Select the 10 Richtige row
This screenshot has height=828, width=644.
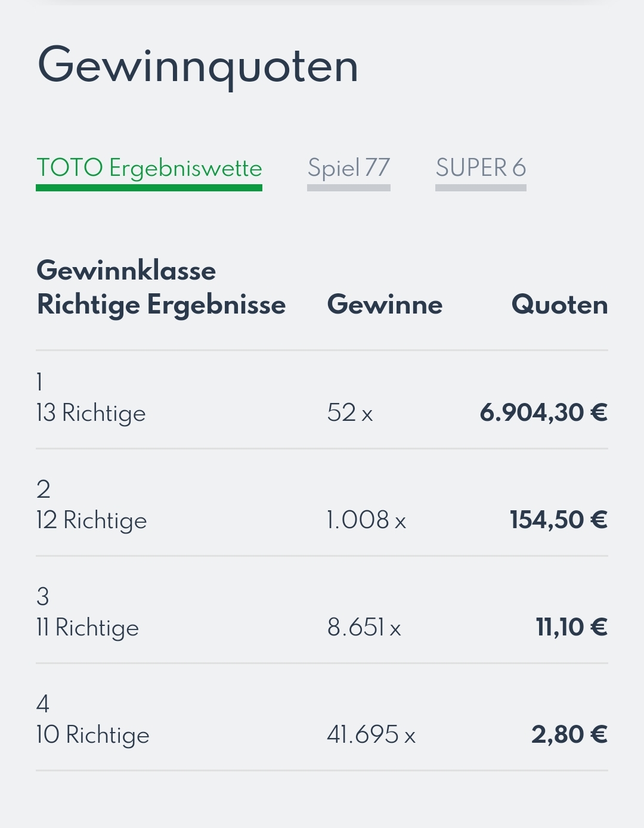click(322, 717)
